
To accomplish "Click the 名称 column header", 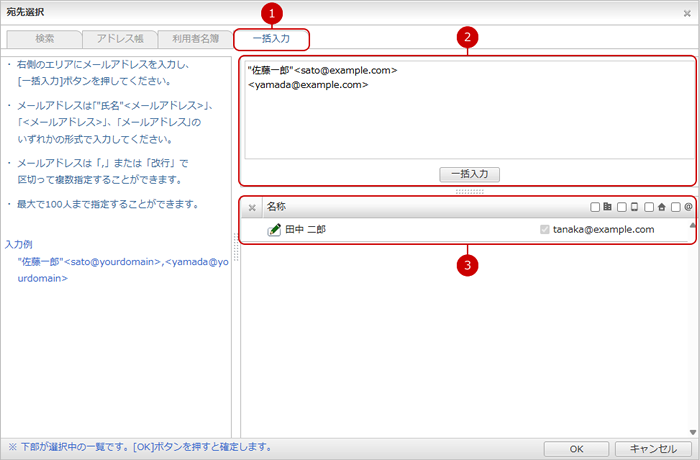I will [x=277, y=207].
